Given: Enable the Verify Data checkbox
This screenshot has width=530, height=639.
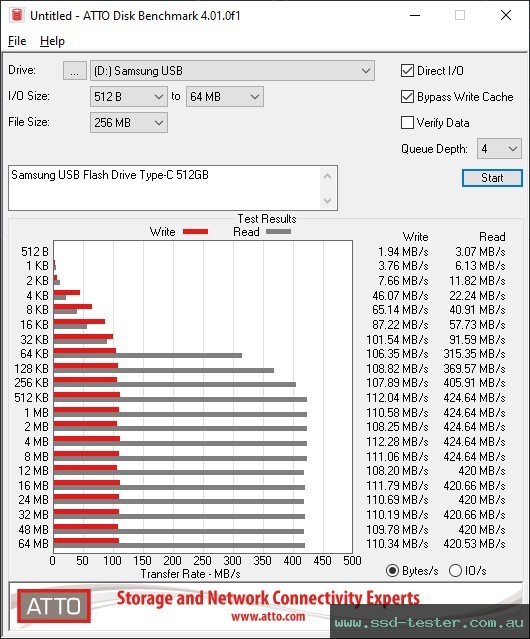Looking at the screenshot, I should click(x=407, y=123).
